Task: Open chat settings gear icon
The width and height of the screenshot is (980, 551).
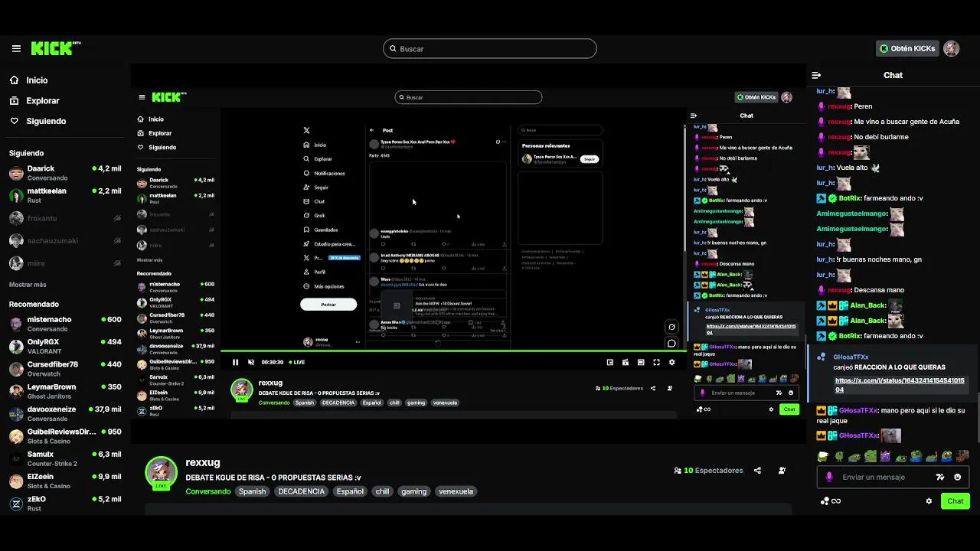Action: 929,501
